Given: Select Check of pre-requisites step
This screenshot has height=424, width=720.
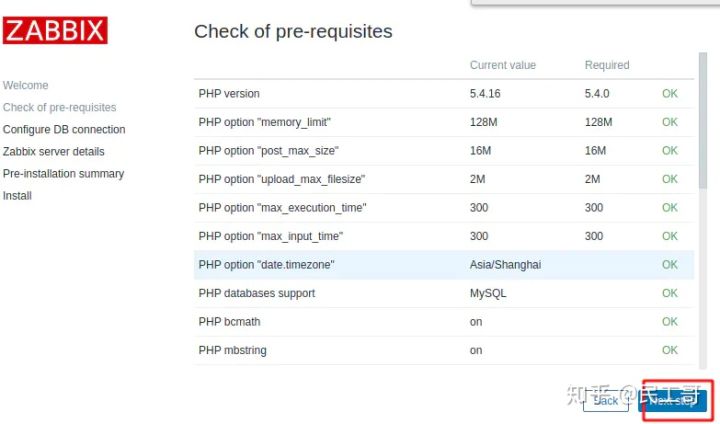Looking at the screenshot, I should point(59,107).
